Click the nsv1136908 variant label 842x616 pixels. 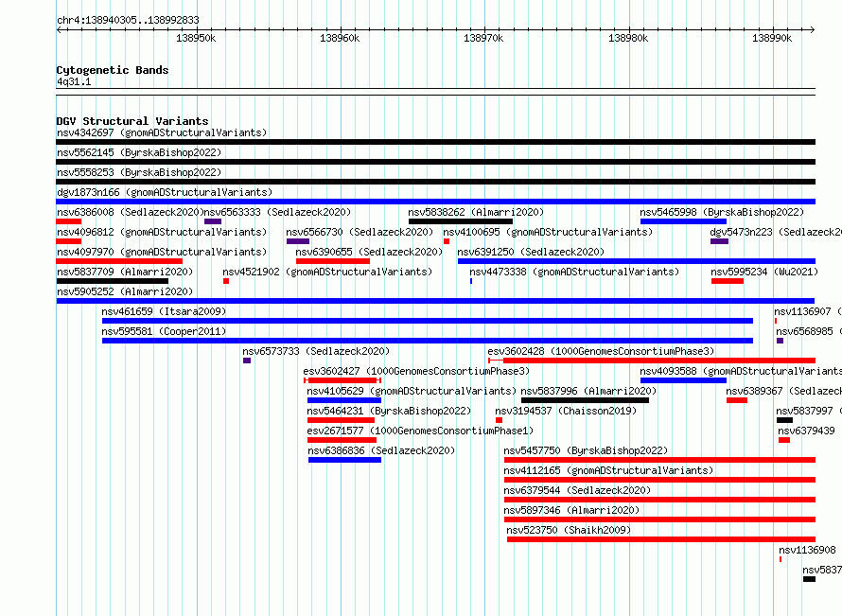[807, 550]
